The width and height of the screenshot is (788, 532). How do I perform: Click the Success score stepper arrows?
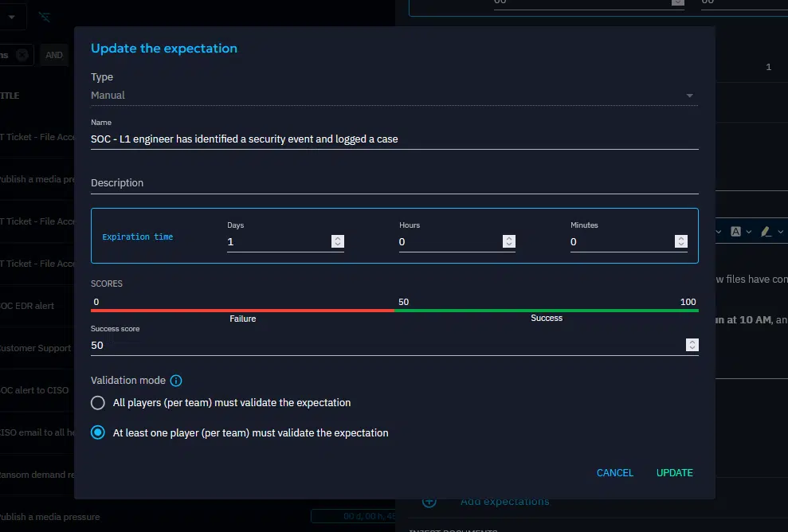[x=692, y=345]
